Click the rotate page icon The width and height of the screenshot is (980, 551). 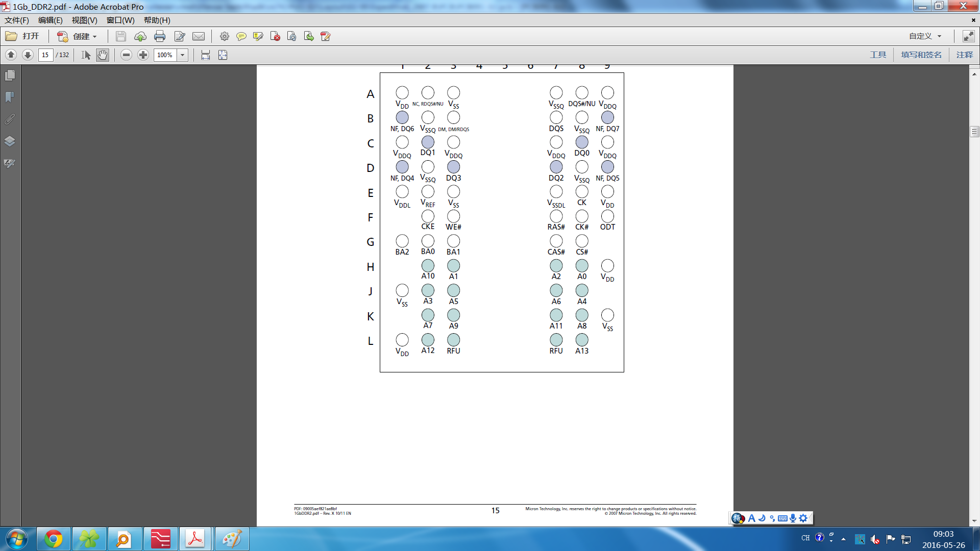pos(292,36)
